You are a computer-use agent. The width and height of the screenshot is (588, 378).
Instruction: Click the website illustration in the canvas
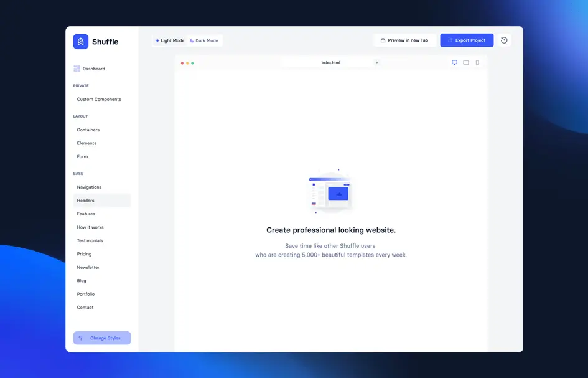[331, 192]
